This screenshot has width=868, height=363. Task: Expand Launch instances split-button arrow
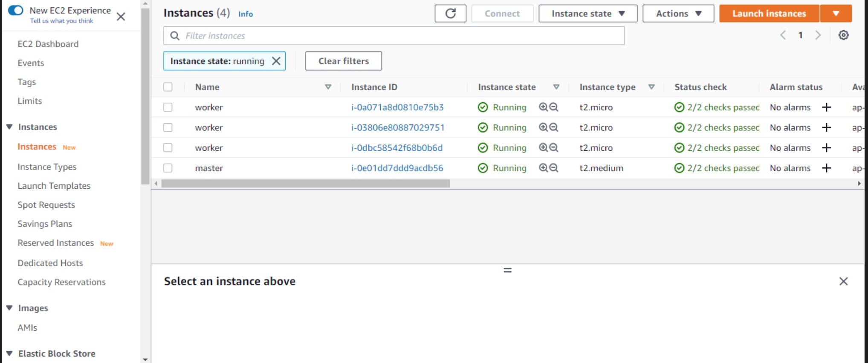point(836,14)
